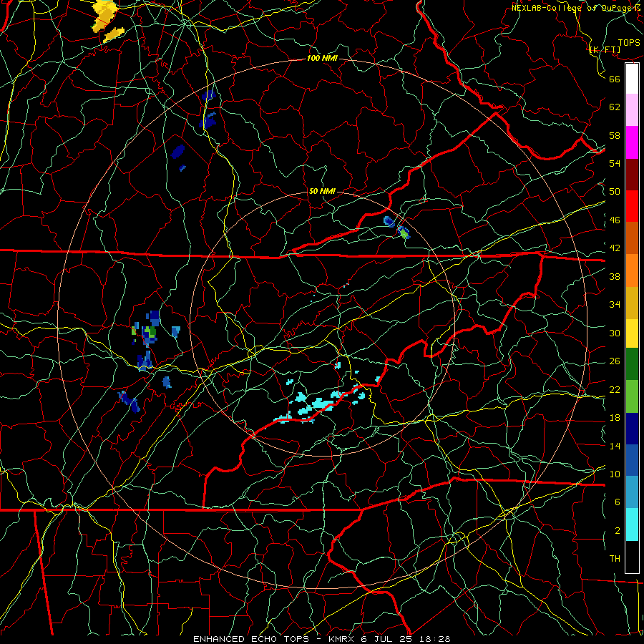Viewport: 644px width, 644px height.
Task: Select the magenta color band in legend
Action: (x=632, y=142)
